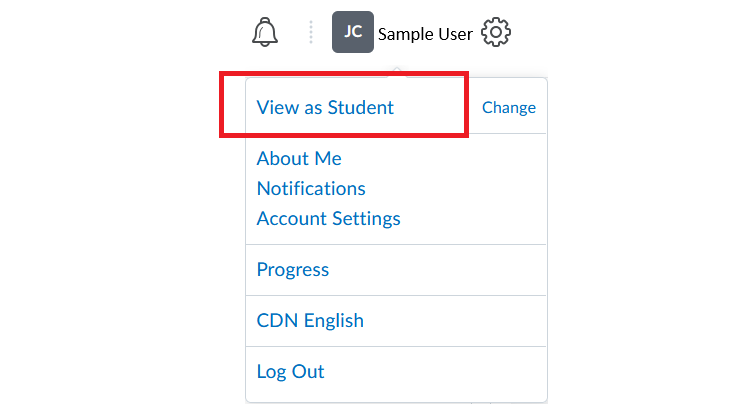Open the gear settings icon
Viewport: 753px width, 404px height.
(x=496, y=32)
